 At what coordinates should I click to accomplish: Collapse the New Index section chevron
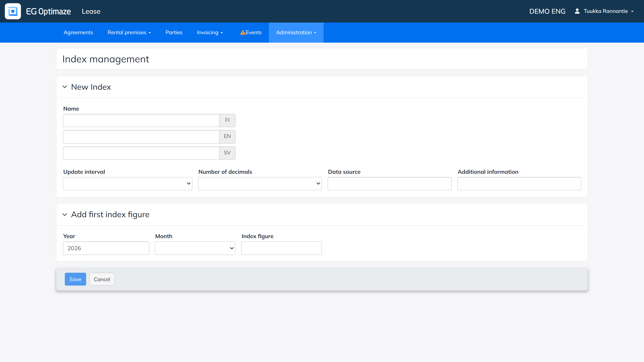pos(65,87)
